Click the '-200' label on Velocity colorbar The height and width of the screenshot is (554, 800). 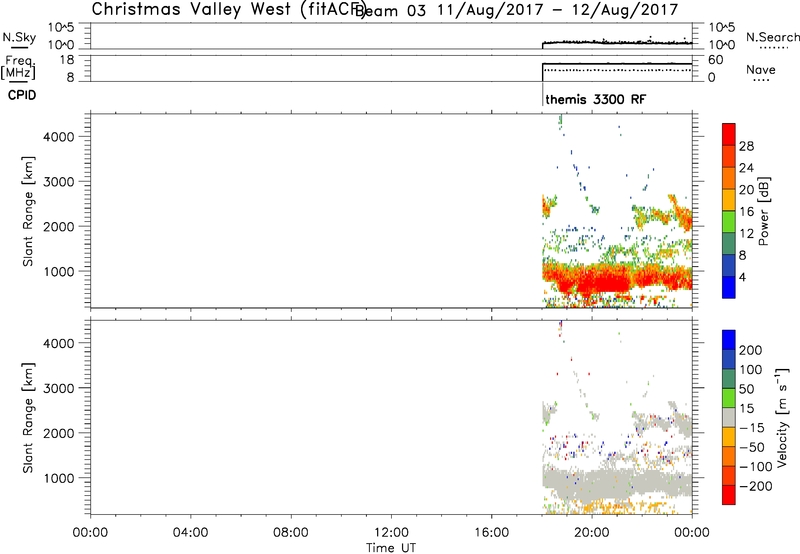click(x=755, y=486)
